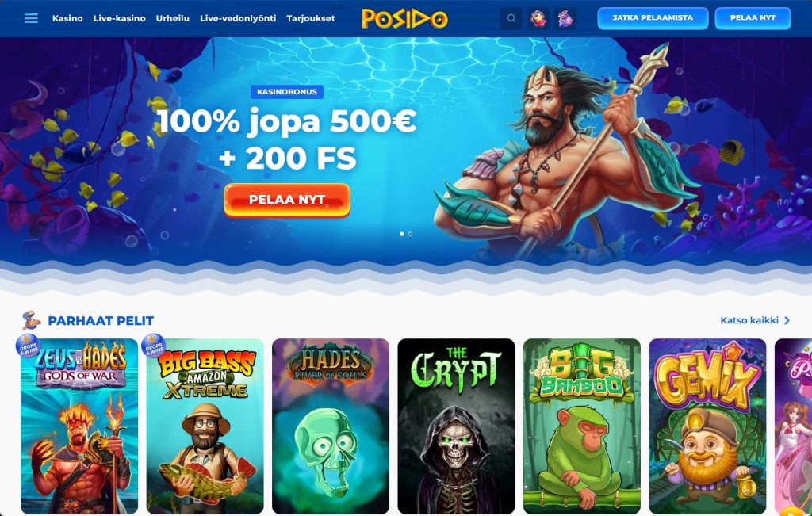Click the Jatka Pelaamista button
The image size is (812, 516).
click(653, 18)
